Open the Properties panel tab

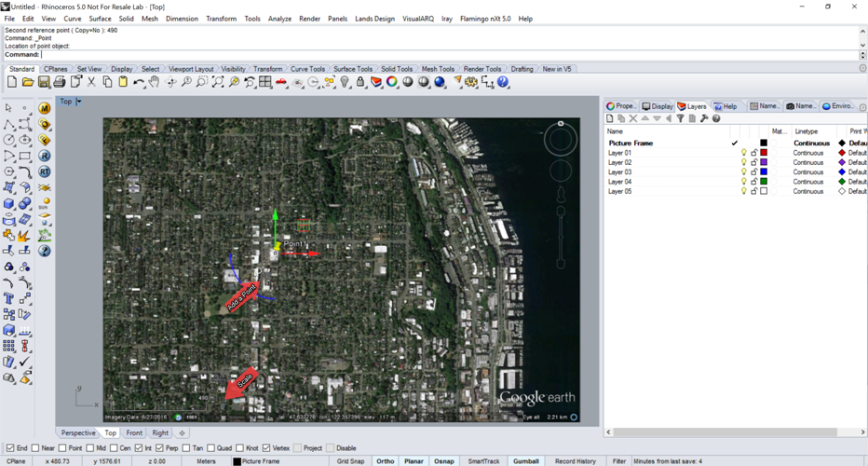pyautogui.click(x=621, y=106)
